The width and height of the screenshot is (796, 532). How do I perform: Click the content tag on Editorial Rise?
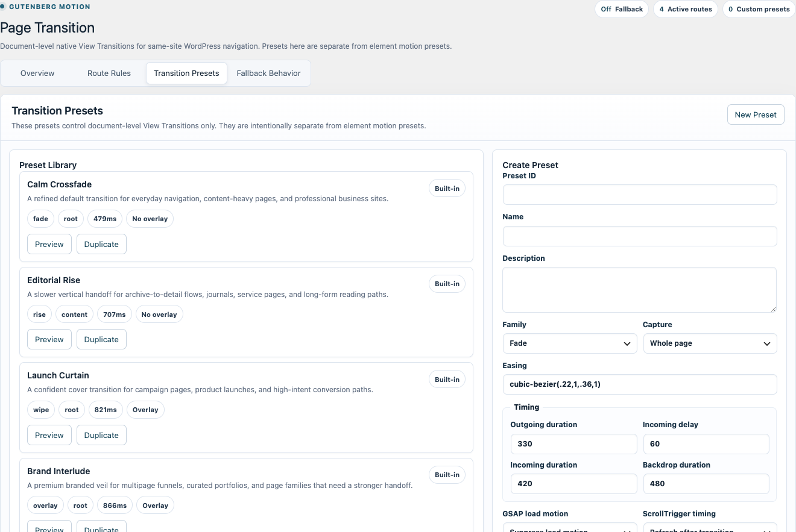(75, 315)
